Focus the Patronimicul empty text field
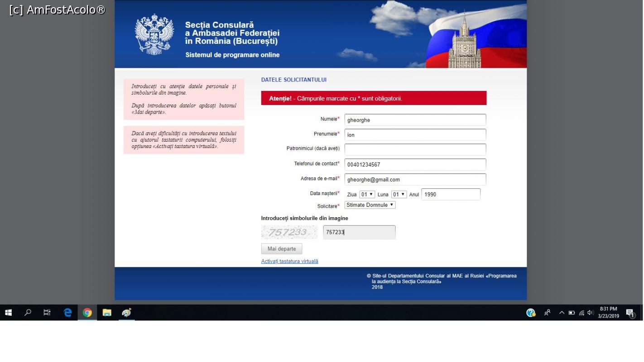Image resolution: width=644 pixels, height=362 pixels. coord(415,149)
